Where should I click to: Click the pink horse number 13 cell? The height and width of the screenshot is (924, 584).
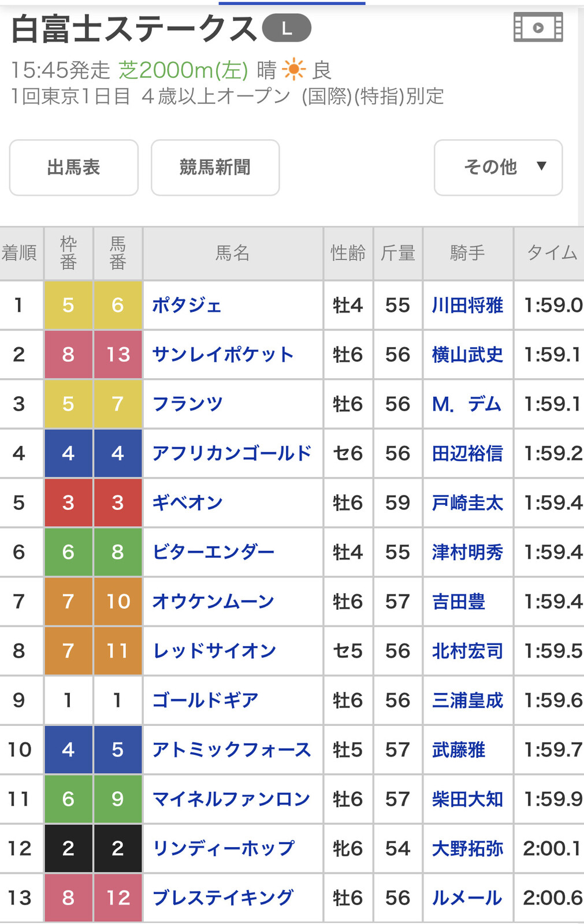(118, 355)
